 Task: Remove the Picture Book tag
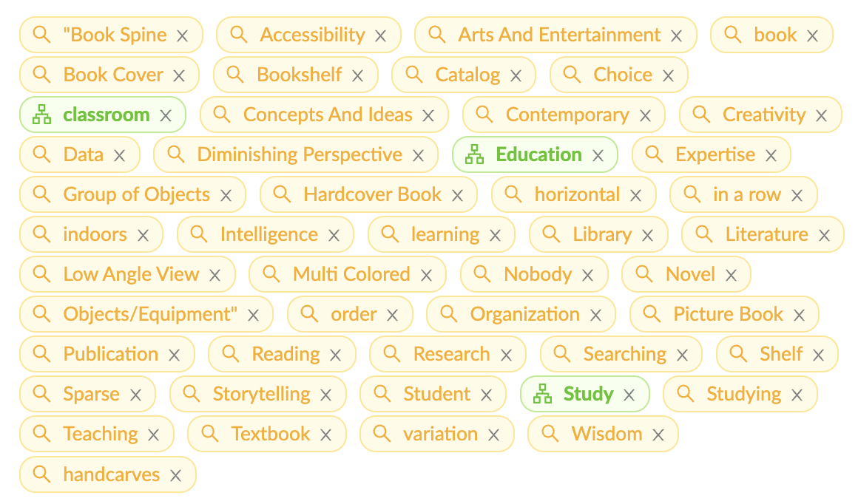(799, 315)
